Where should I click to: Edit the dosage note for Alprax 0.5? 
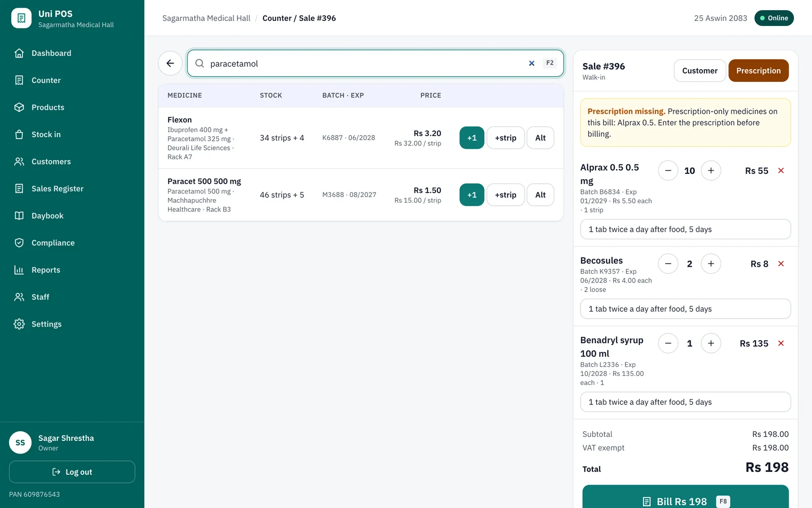(x=686, y=229)
